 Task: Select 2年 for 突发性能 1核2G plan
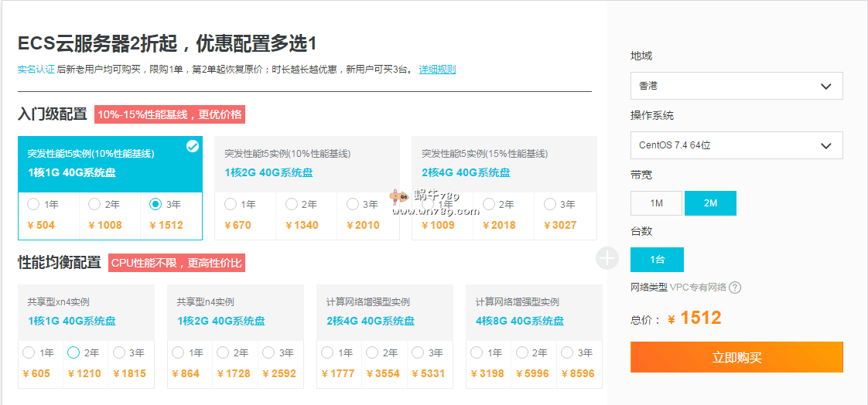(292, 205)
